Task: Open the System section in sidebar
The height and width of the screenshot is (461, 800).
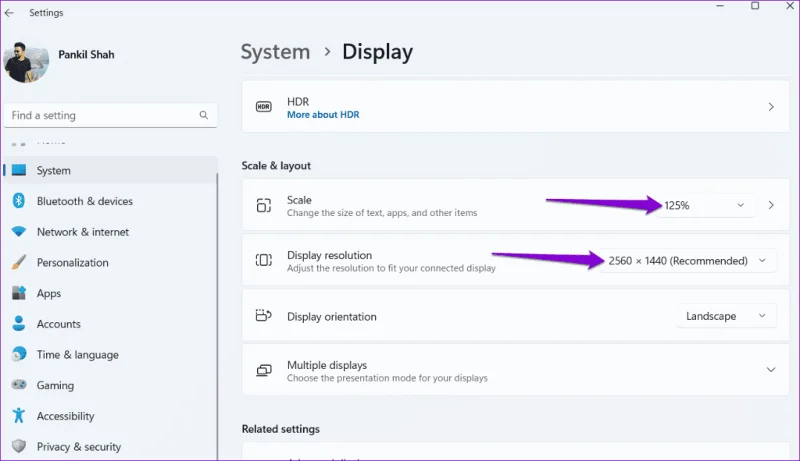Action: click(110, 170)
